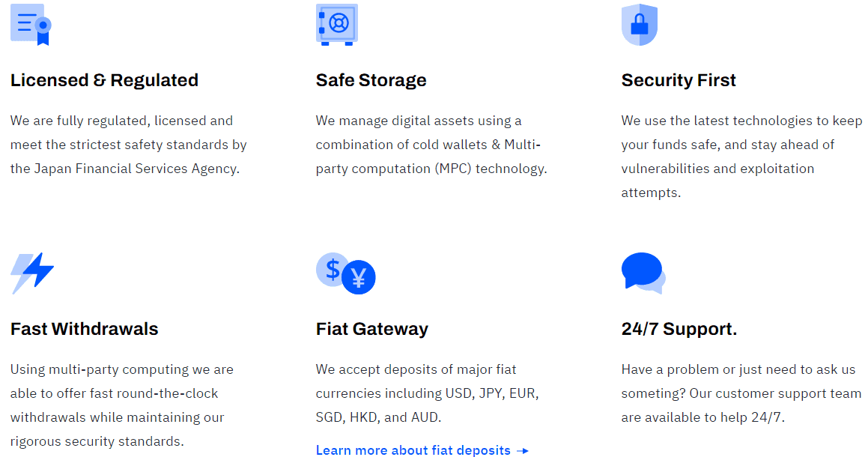Click the chat bubbles support icon
The image size is (868, 457).
(643, 273)
